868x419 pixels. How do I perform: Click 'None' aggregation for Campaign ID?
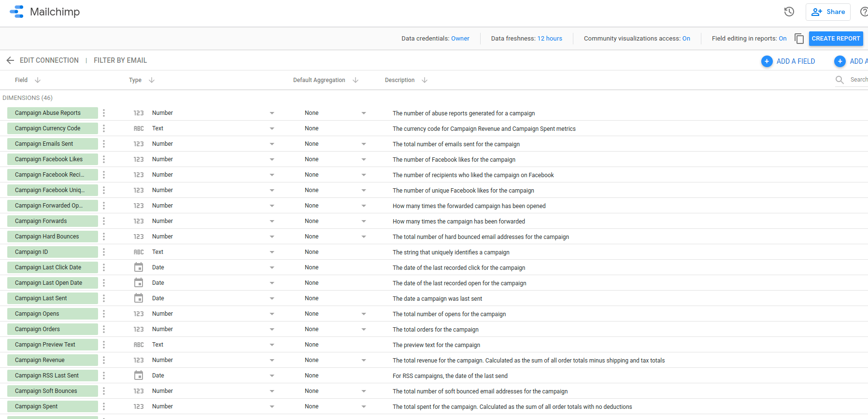click(312, 252)
